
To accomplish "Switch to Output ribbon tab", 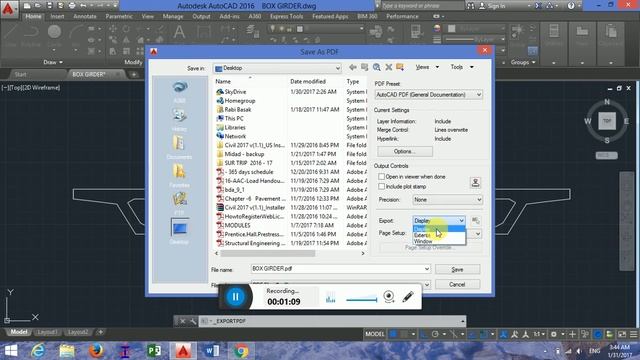I will (x=201, y=16).
